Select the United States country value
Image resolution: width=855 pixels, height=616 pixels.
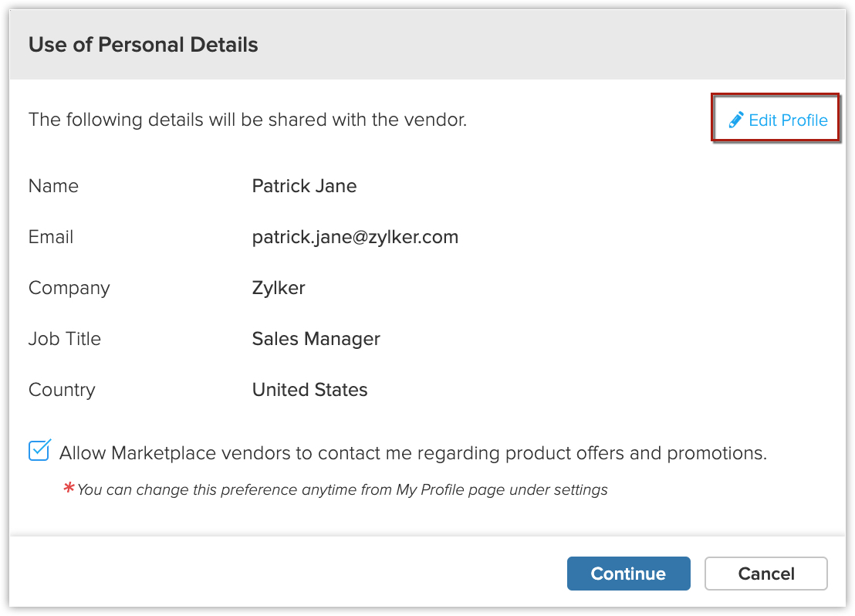pos(309,390)
